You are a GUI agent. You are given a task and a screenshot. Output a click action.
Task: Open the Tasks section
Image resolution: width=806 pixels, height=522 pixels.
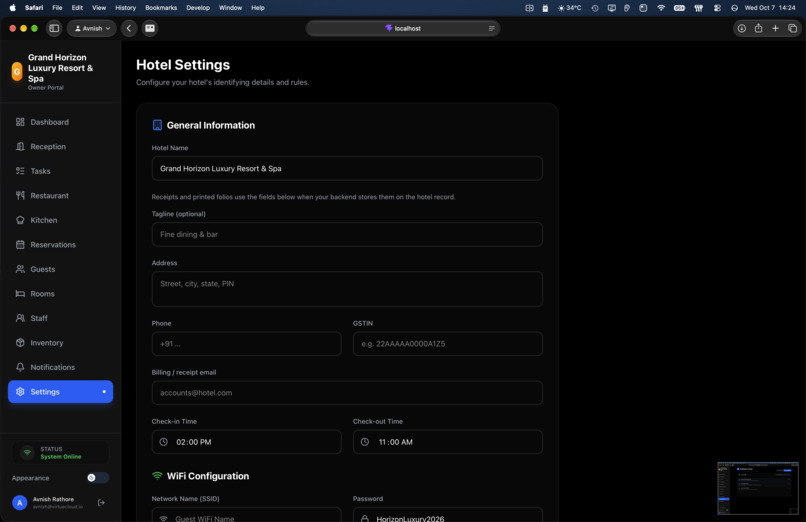click(60, 171)
